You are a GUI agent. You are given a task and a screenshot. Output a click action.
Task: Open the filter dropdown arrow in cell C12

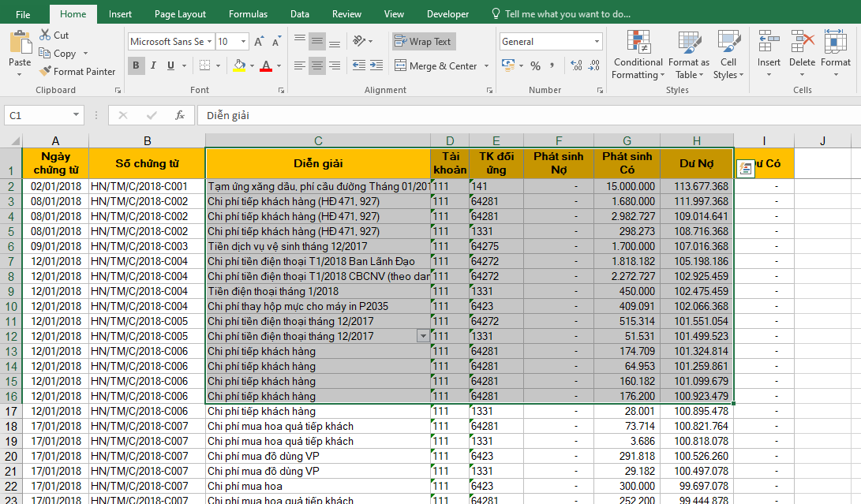423,336
